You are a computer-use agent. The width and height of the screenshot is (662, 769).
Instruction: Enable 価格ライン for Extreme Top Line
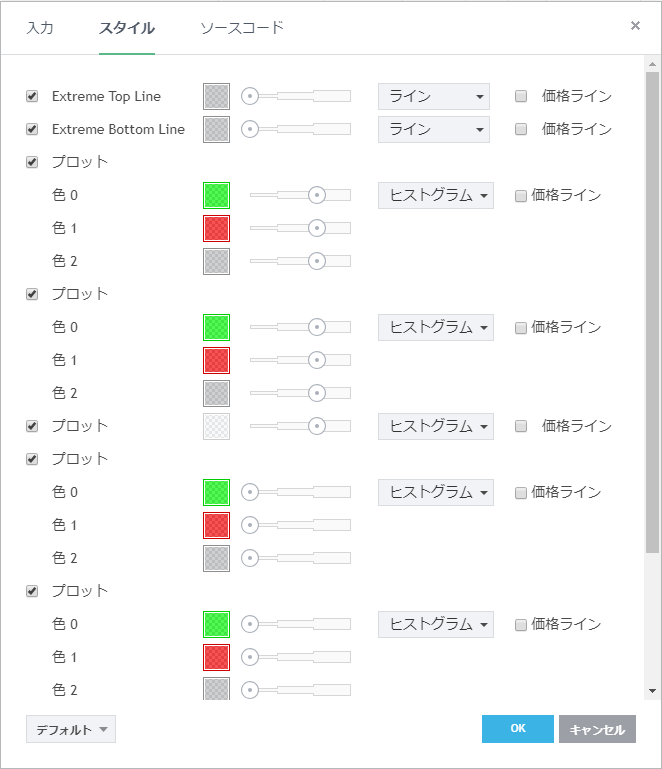[521, 96]
